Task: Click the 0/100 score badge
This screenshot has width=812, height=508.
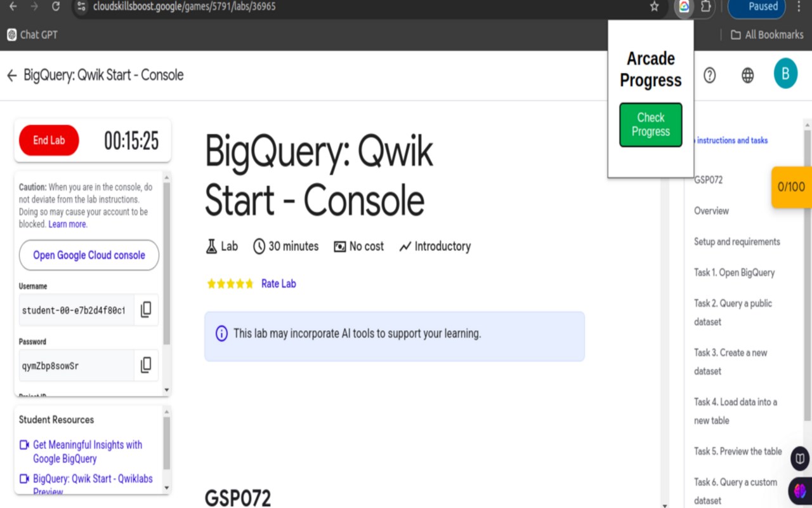Action: 791,187
